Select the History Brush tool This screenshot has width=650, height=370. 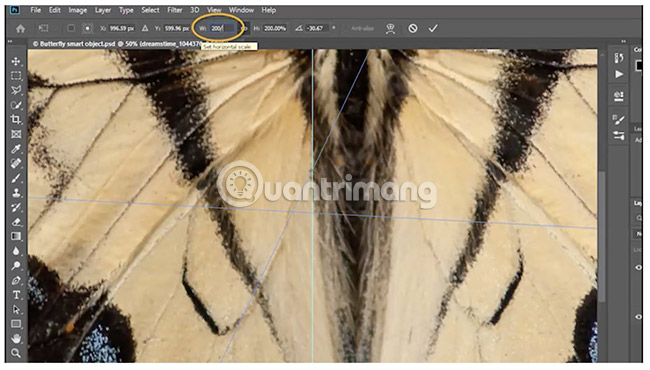(16, 207)
